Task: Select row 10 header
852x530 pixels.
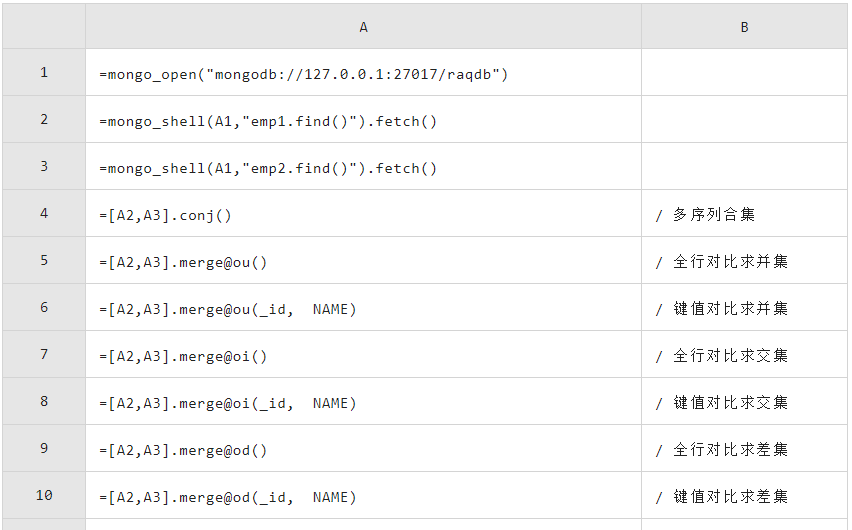Action: (x=44, y=495)
